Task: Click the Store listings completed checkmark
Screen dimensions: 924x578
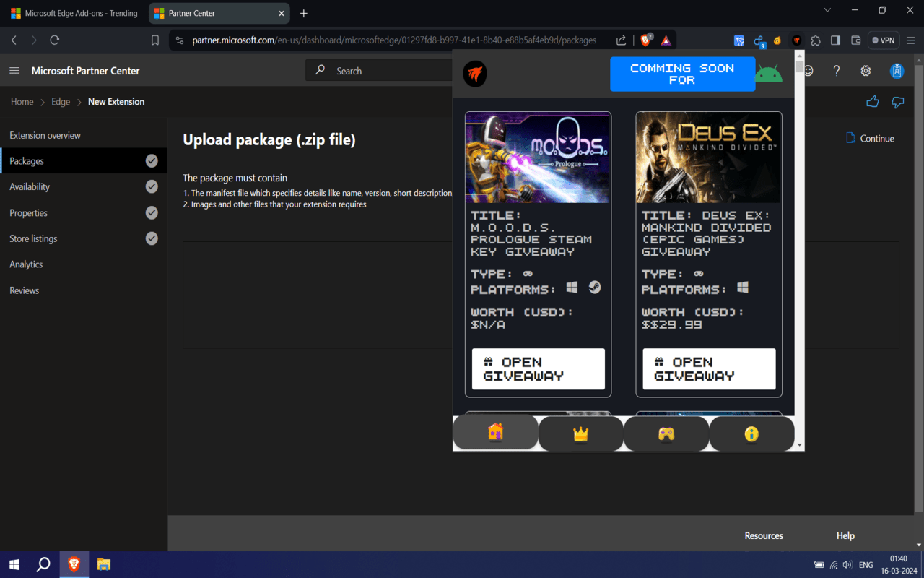Action: click(152, 238)
